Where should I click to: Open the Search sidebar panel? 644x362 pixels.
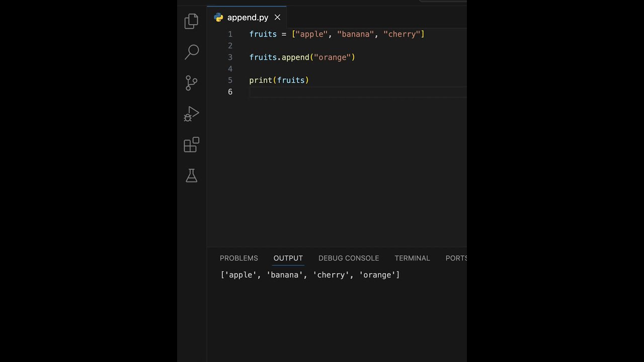click(192, 52)
